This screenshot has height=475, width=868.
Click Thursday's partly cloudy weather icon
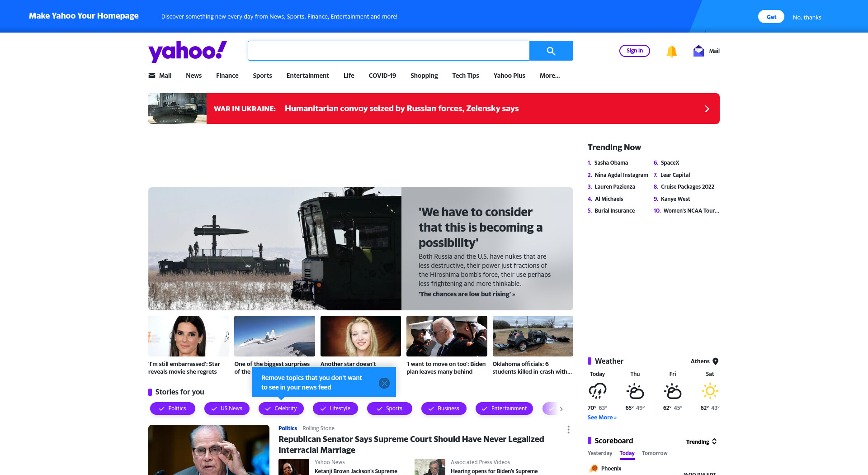coord(635,391)
